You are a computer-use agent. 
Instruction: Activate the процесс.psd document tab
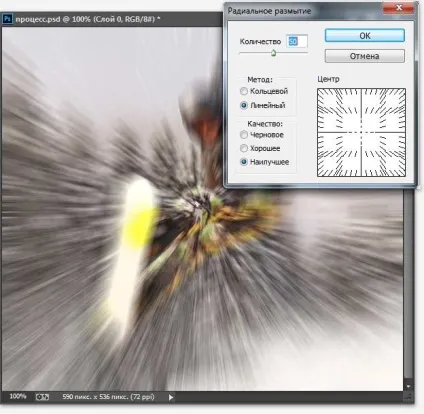tap(88, 19)
